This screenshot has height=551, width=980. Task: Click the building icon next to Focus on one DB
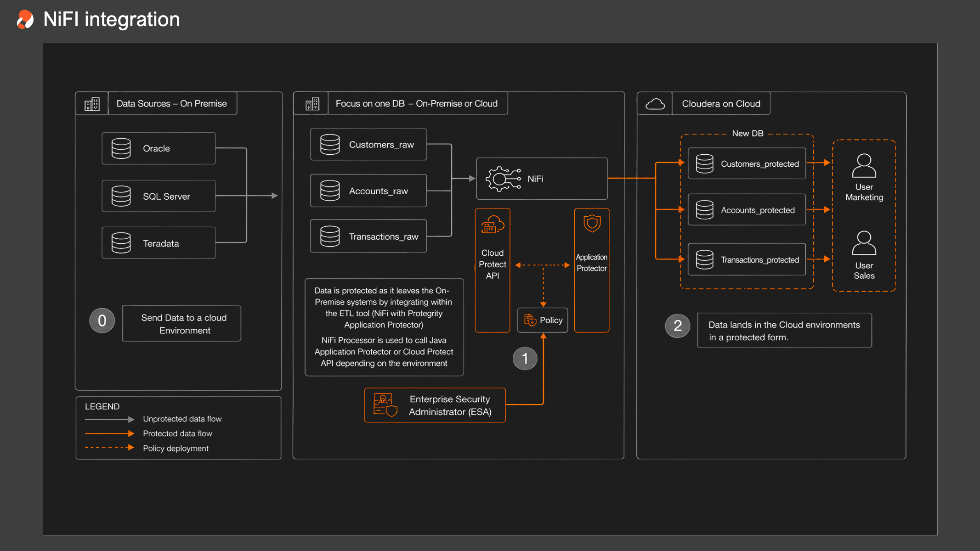pyautogui.click(x=312, y=104)
